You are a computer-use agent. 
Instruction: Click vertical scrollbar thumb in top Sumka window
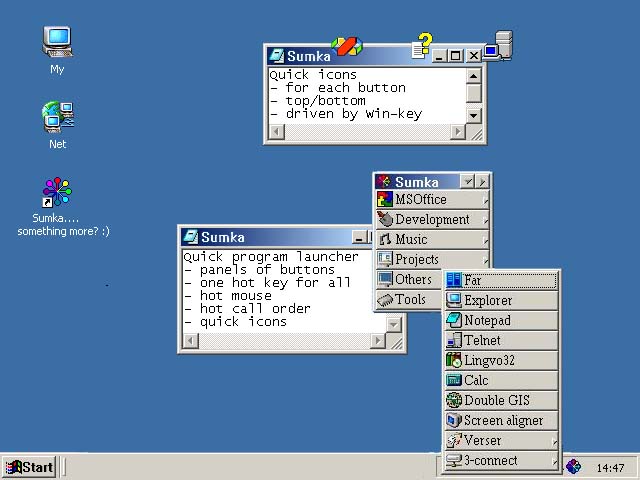(473, 93)
